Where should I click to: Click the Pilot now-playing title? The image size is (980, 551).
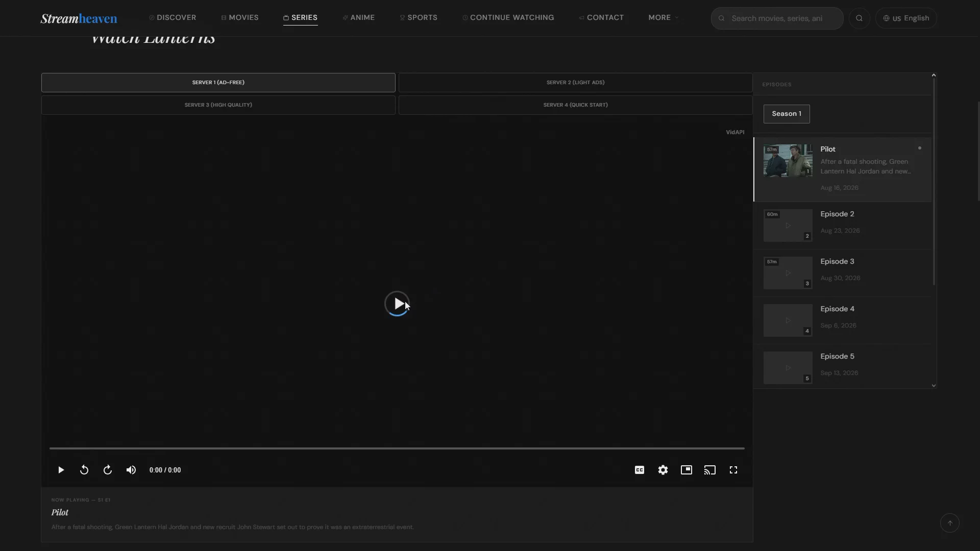tap(60, 512)
